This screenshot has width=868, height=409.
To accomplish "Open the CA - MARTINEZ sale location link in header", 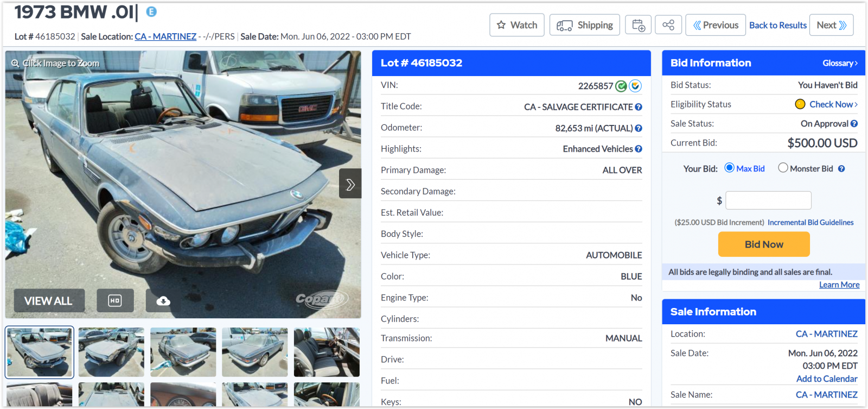I will coord(165,36).
